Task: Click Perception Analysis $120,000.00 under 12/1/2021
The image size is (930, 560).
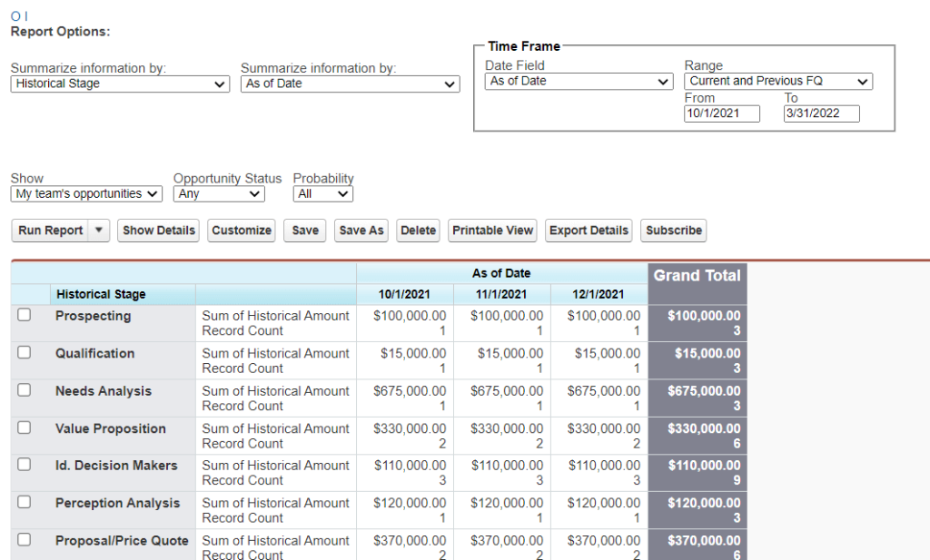Action: (604, 503)
